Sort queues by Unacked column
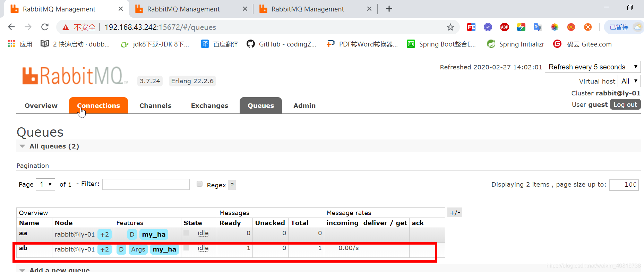The image size is (644, 272). tap(270, 223)
